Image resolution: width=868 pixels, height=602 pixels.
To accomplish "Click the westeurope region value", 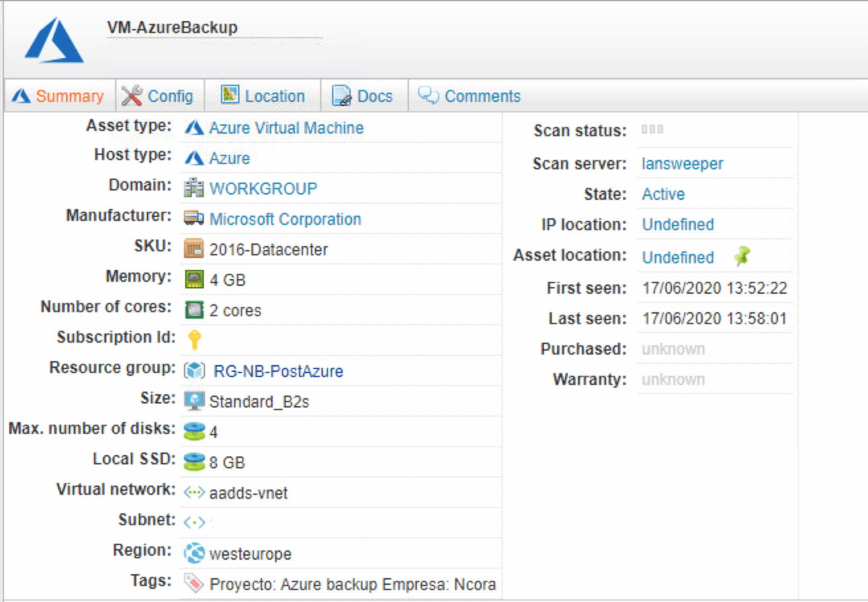I will (250, 554).
